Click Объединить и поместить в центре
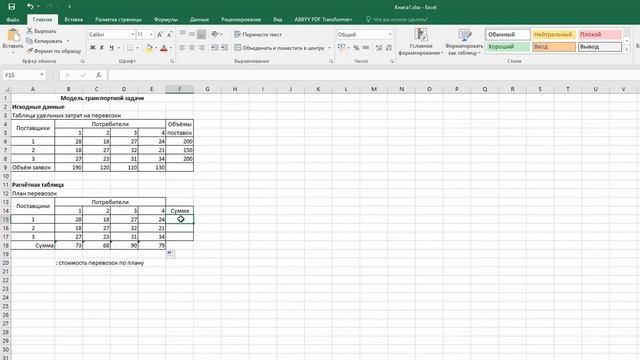The height and width of the screenshot is (360, 640). click(x=279, y=48)
